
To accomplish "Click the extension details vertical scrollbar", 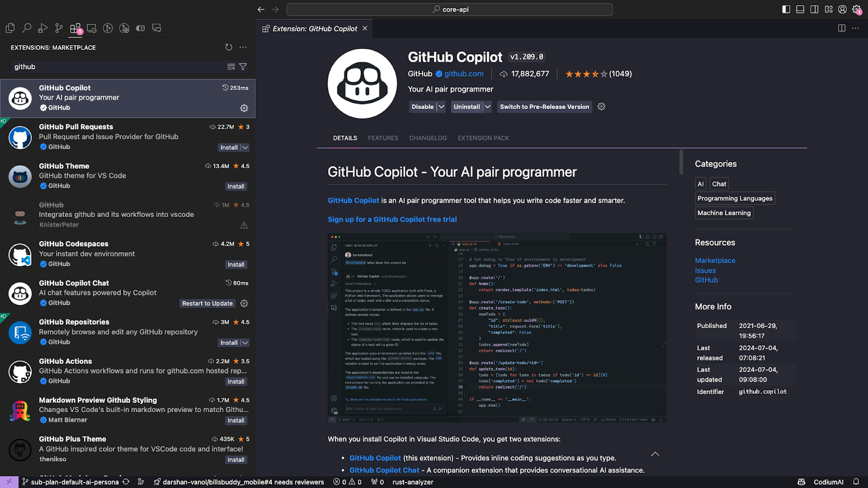I will (681, 162).
